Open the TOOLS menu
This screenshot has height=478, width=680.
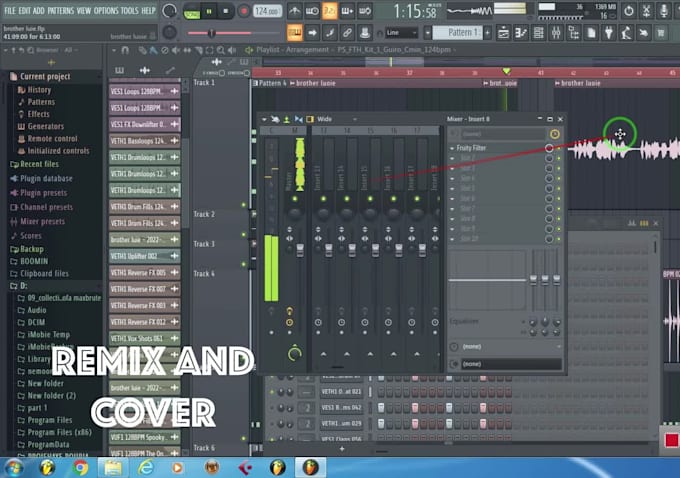pos(129,10)
